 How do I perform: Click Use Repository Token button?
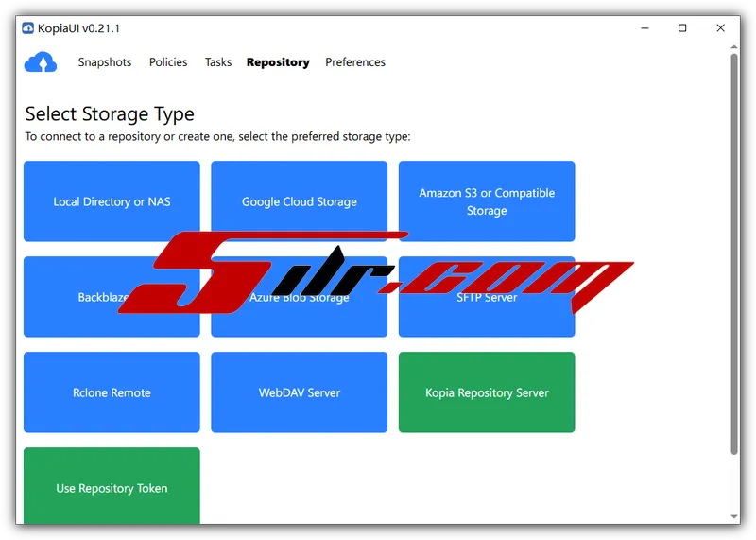[112, 486]
